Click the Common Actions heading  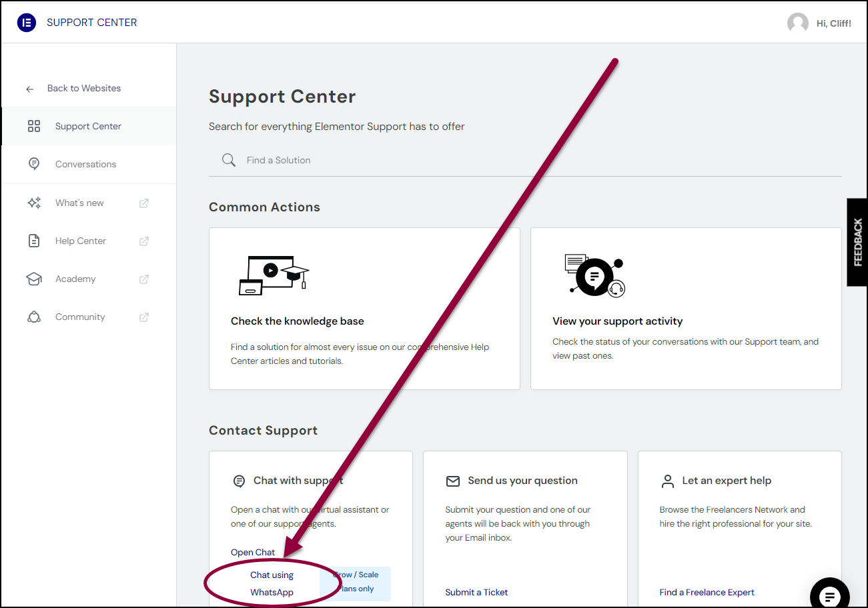point(264,207)
